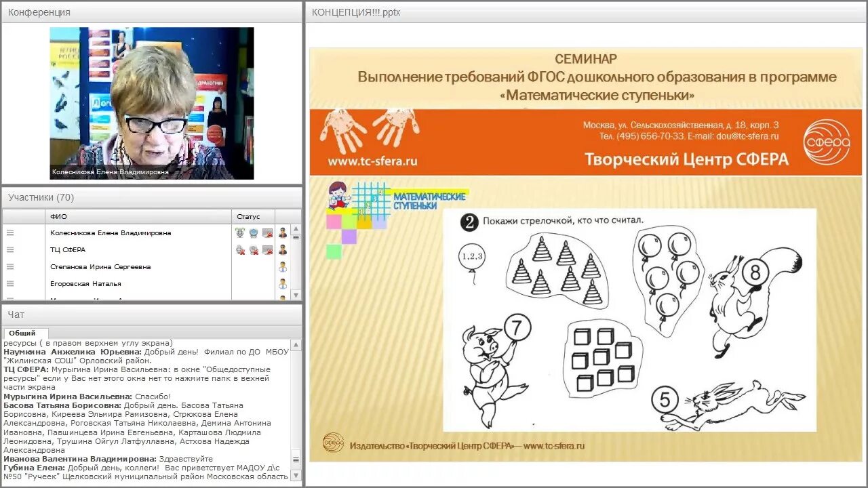The height and width of the screenshot is (488, 868).
Task: Sort participants by ФИО column header
Action: pos(139,216)
